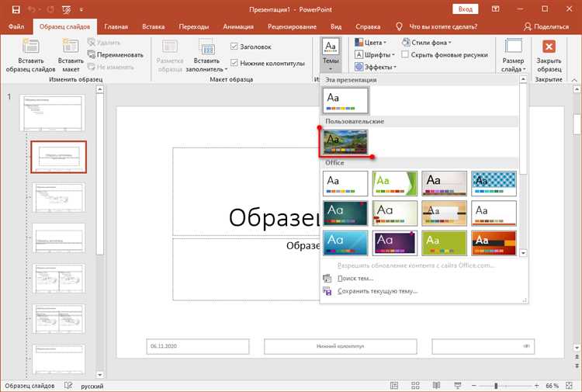Click the zoom slider in status bar
Screen dimensions: 582x392
click(496, 386)
